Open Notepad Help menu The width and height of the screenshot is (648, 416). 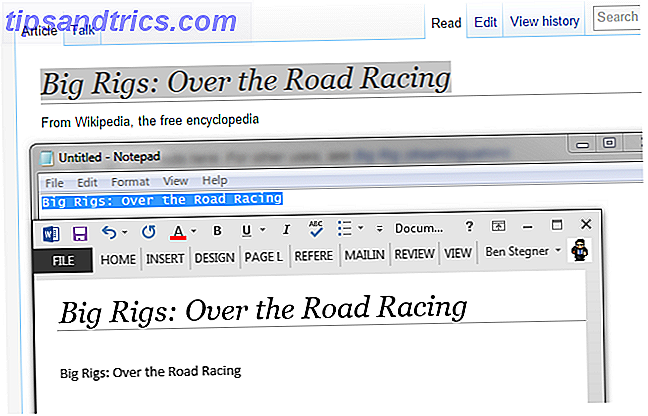pyautogui.click(x=214, y=180)
